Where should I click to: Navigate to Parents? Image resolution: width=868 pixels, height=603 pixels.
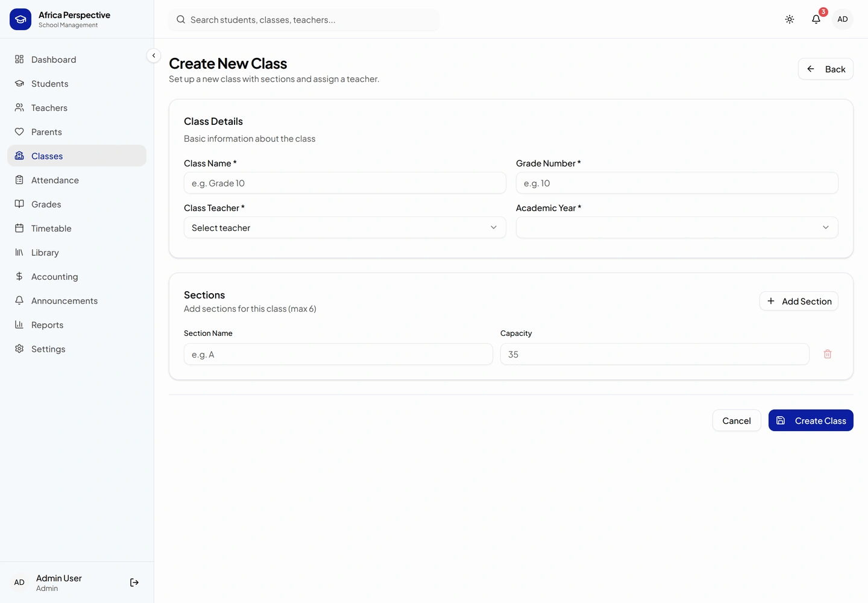pos(77,131)
